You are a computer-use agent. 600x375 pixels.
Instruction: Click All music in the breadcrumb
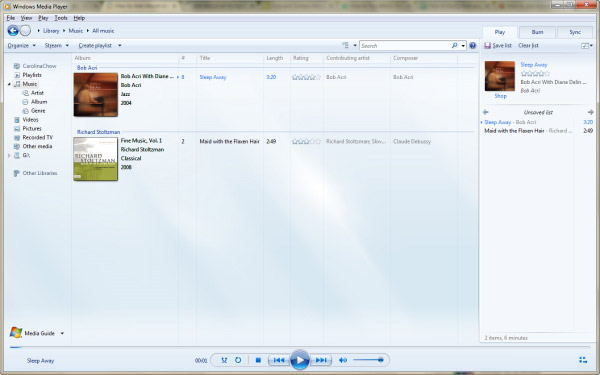coord(103,31)
